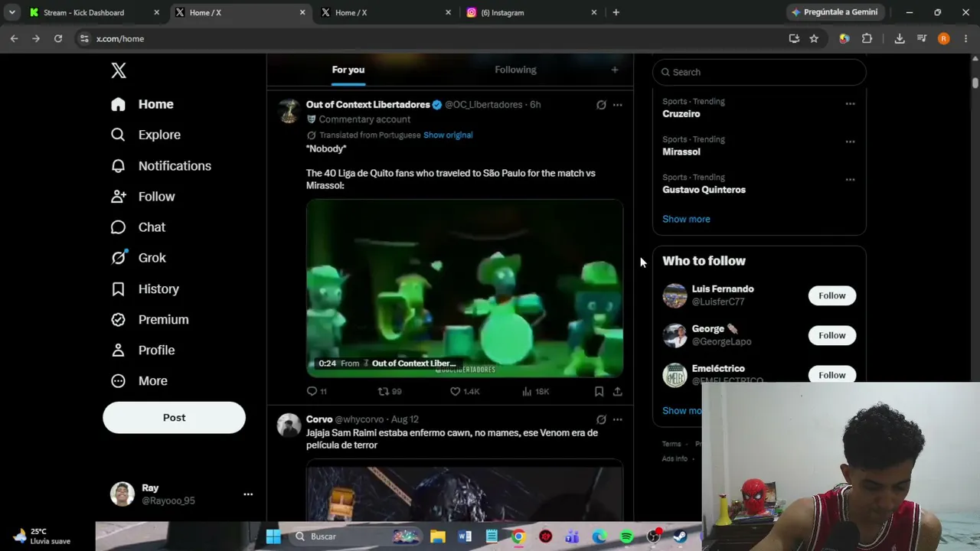Switch to the Following tab
This screenshot has height=551, width=980.
point(515,70)
